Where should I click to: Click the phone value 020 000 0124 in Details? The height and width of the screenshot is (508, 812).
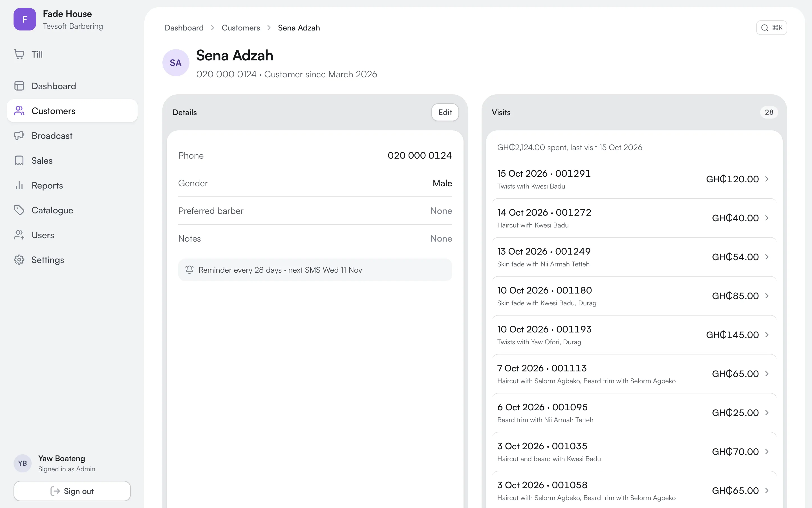pos(420,156)
